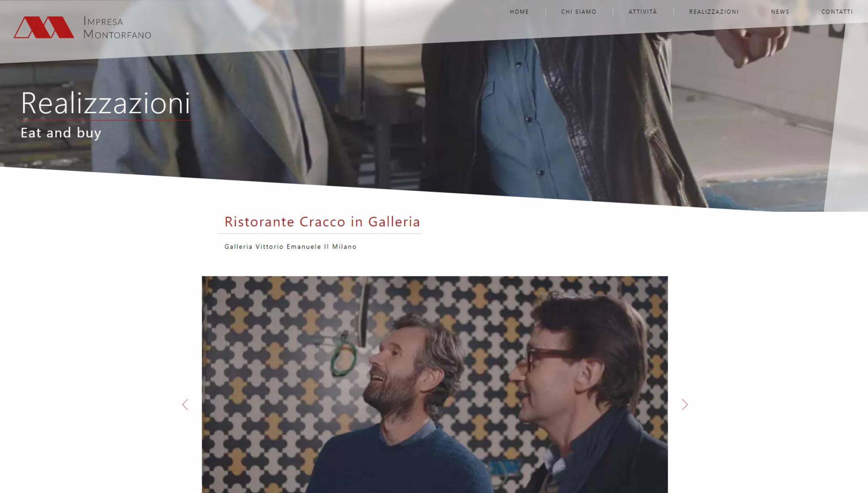Click the Eat and buy subtitle
This screenshot has height=493, width=868.
61,133
